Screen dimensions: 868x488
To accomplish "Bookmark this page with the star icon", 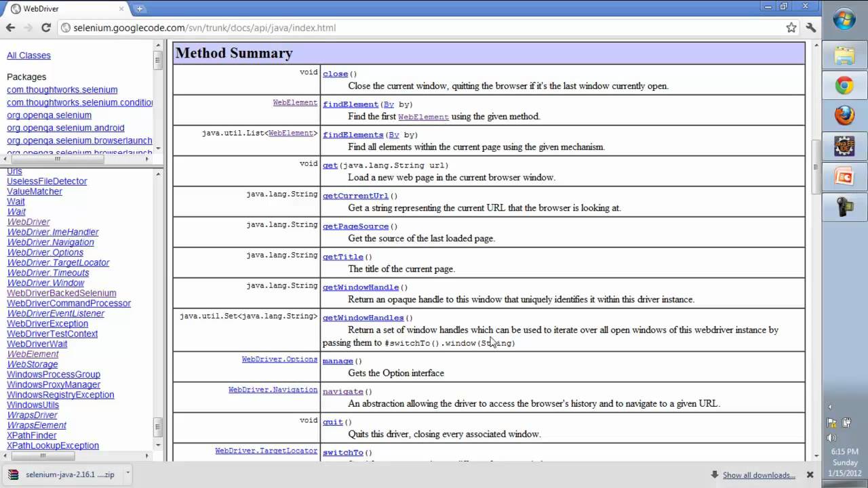I will pyautogui.click(x=791, y=28).
